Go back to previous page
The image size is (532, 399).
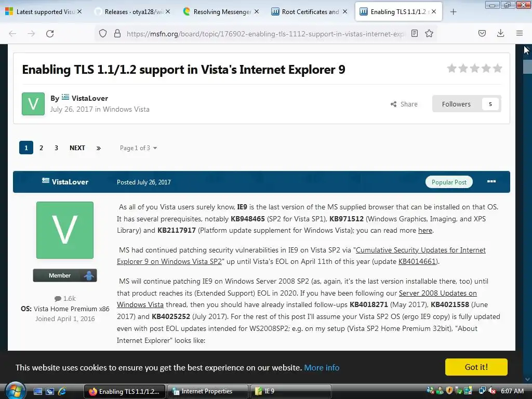pyautogui.click(x=12, y=34)
